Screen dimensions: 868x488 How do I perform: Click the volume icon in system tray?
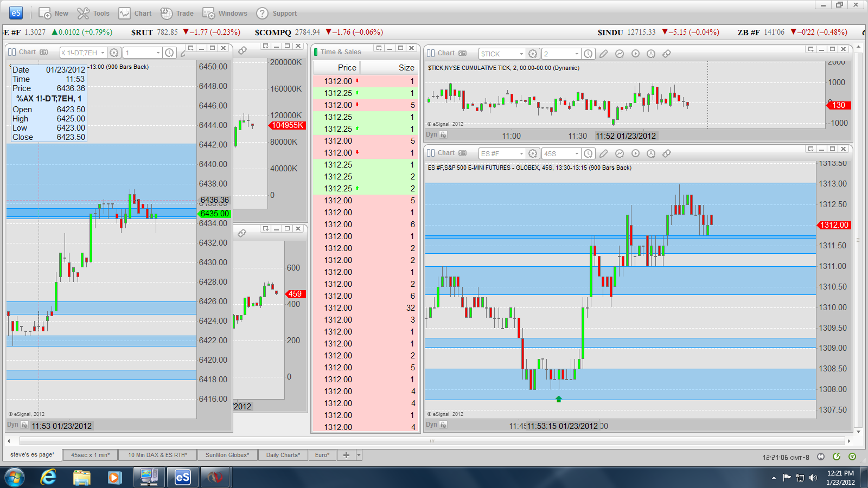pos(813,478)
